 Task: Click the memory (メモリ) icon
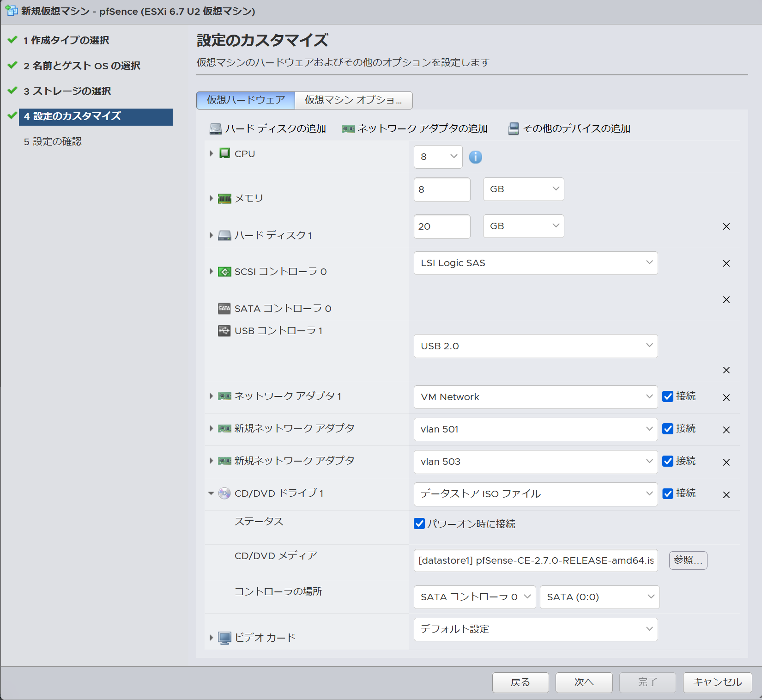224,199
